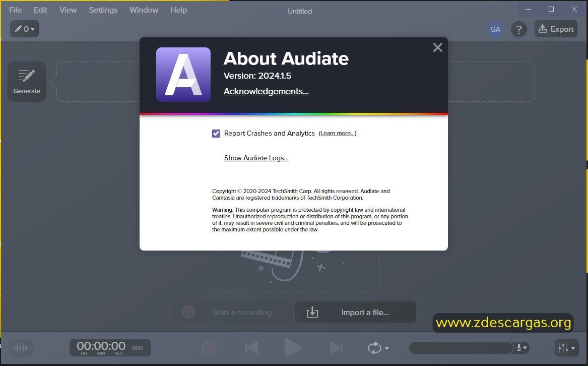Uncheck Report Crashes and Analytics checkbox
Screen dimensions: 588x366
216,133
